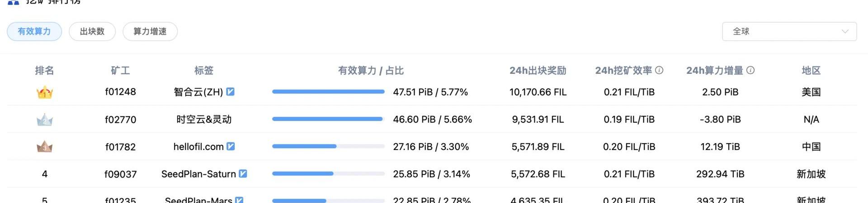The height and width of the screenshot is (203, 868).
Task: Click the 时空云&灵动 tag label
Action: 204,119
